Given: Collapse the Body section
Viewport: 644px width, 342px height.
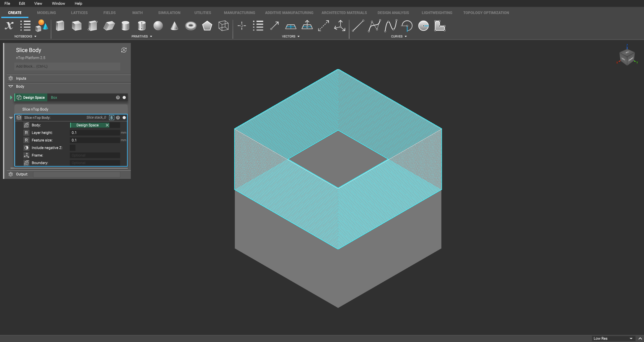Looking at the screenshot, I should (11, 86).
